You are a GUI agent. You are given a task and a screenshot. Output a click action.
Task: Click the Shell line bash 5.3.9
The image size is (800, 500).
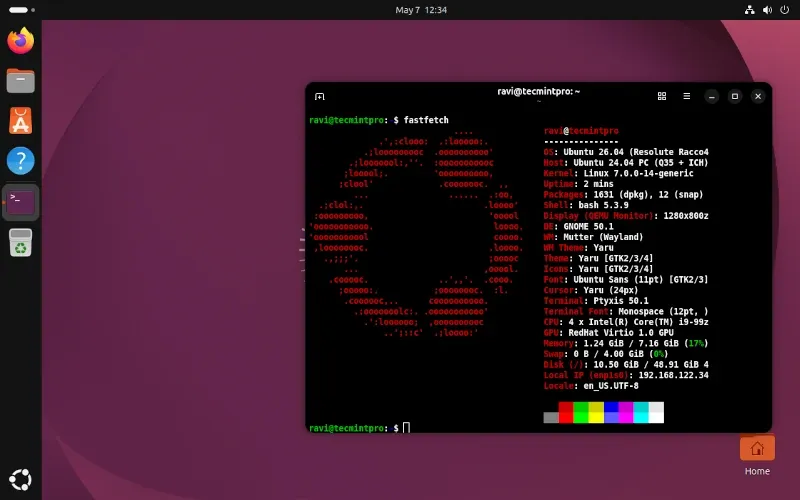586,205
